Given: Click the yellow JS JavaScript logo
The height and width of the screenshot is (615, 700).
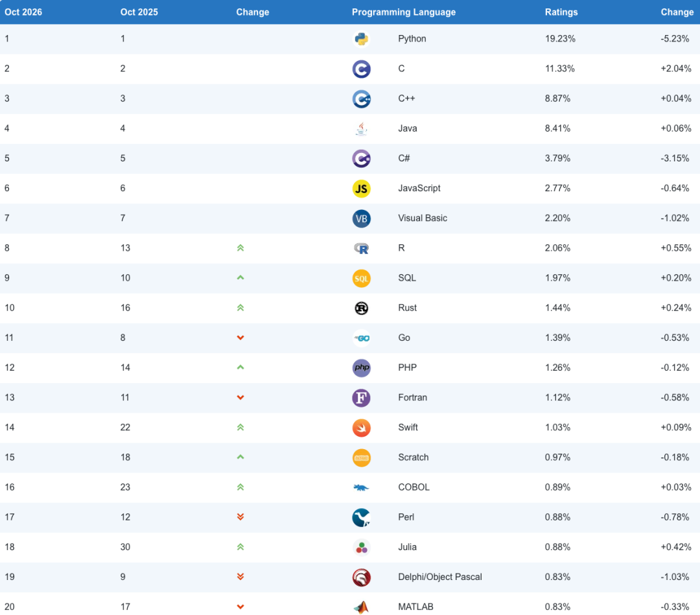Looking at the screenshot, I should click(x=361, y=189).
